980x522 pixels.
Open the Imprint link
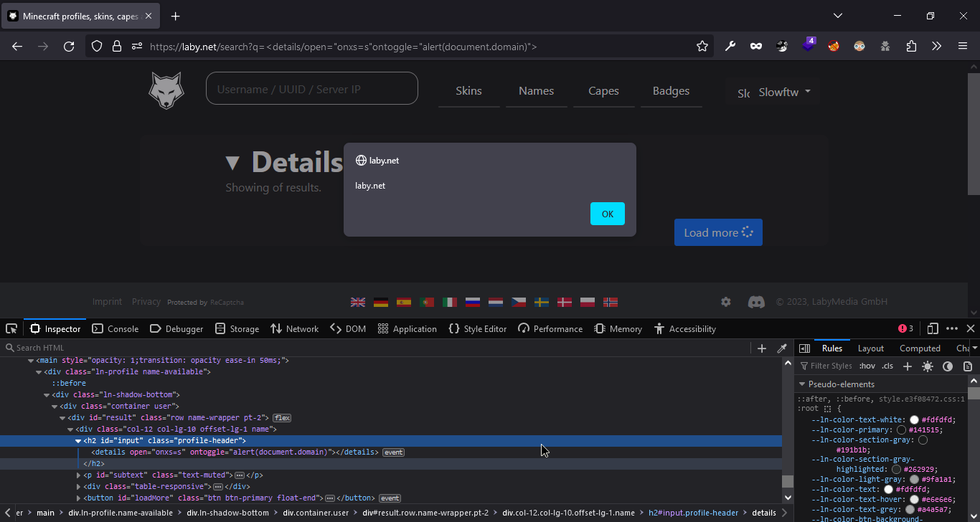click(107, 302)
